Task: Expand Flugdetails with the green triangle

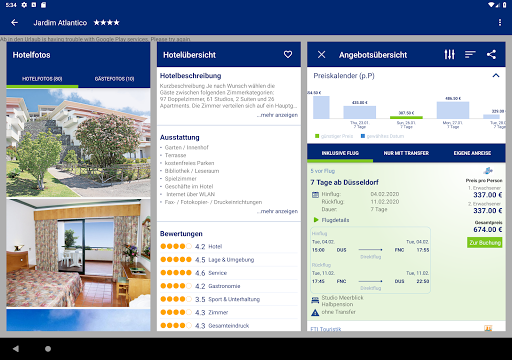Action: tap(316, 220)
